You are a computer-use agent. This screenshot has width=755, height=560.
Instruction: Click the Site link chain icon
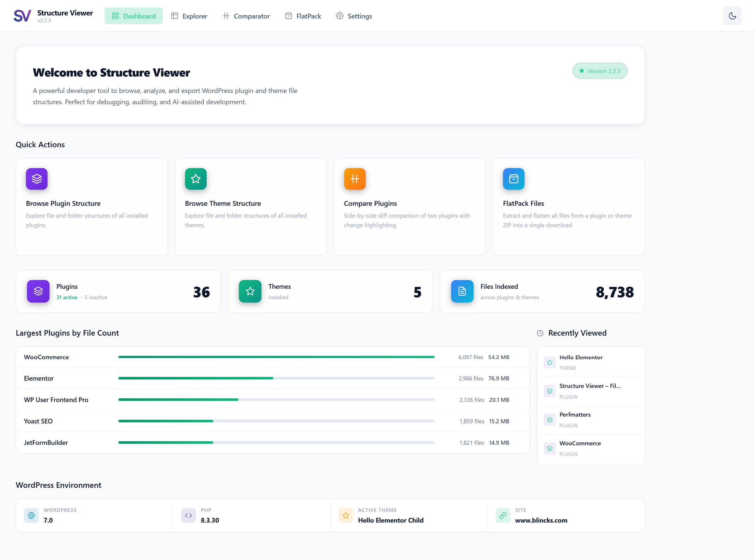click(503, 515)
